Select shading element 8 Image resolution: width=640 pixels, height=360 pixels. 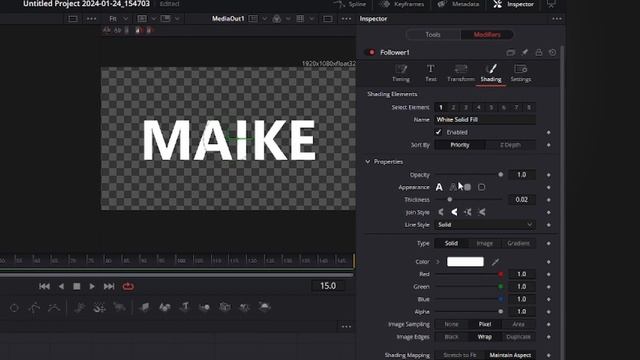click(529, 107)
